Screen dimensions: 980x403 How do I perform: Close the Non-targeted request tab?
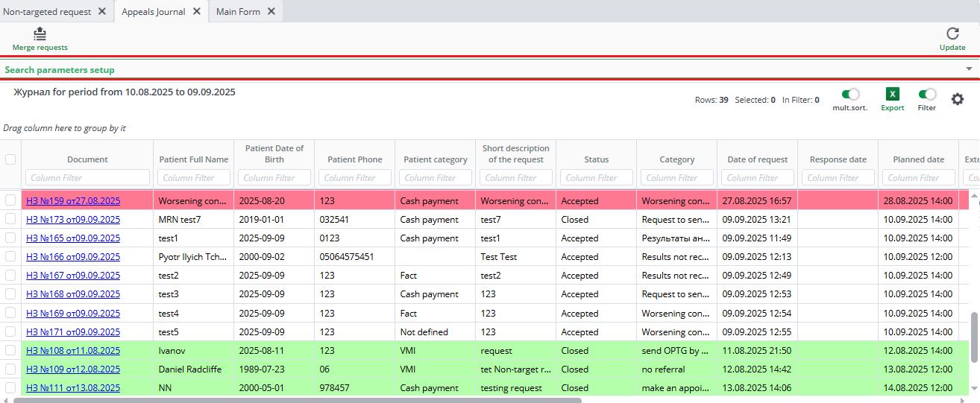pyautogui.click(x=102, y=11)
